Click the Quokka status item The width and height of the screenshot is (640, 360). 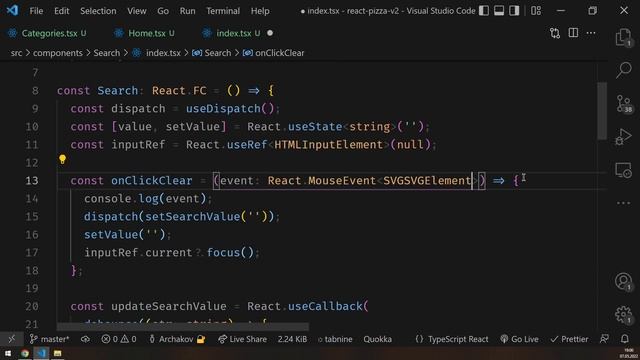[378, 339]
